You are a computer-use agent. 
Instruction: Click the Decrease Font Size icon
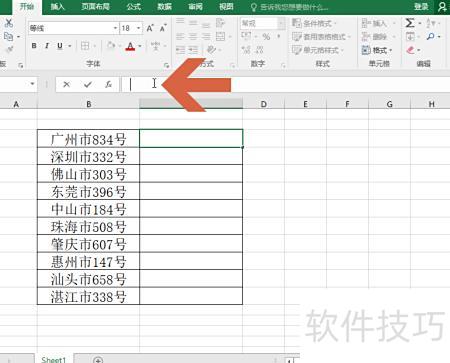click(163, 28)
